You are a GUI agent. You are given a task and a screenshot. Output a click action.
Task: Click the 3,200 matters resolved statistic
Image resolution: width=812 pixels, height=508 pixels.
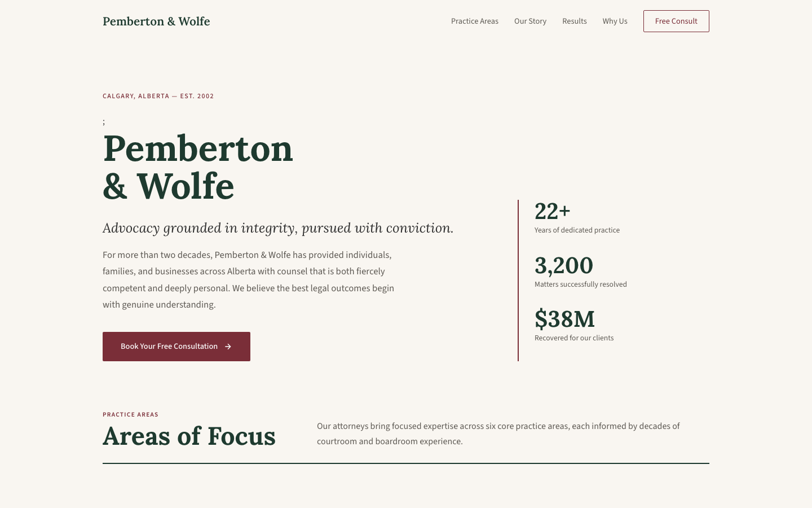pyautogui.click(x=564, y=265)
